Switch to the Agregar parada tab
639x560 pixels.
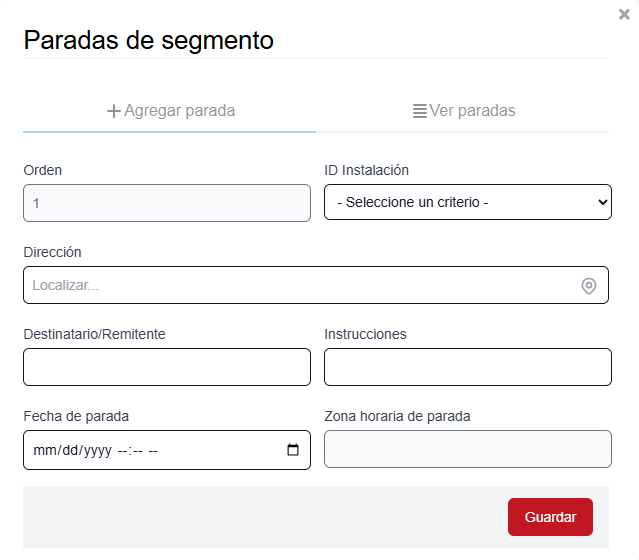click(170, 111)
